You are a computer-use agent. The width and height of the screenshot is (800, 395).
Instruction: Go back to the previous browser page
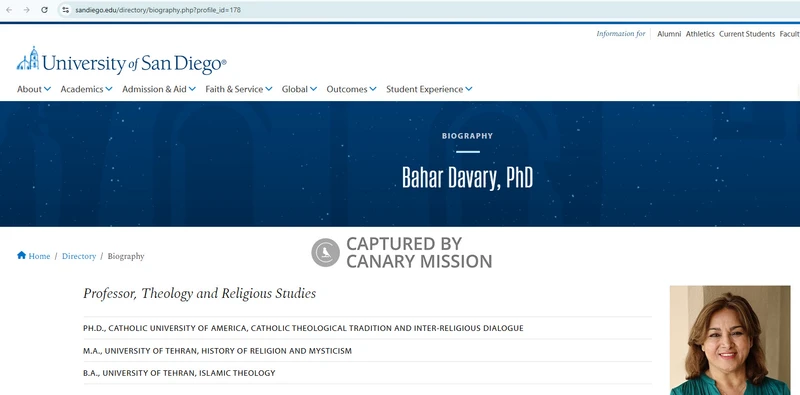9,10
